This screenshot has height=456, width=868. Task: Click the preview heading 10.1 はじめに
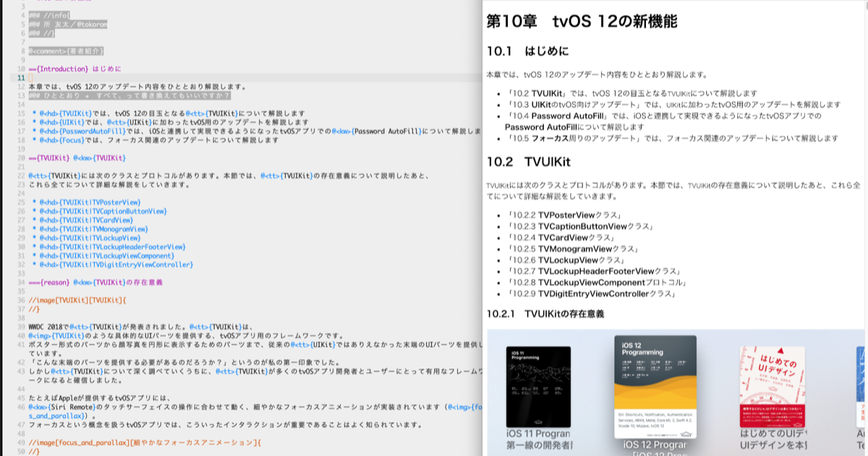tap(527, 51)
